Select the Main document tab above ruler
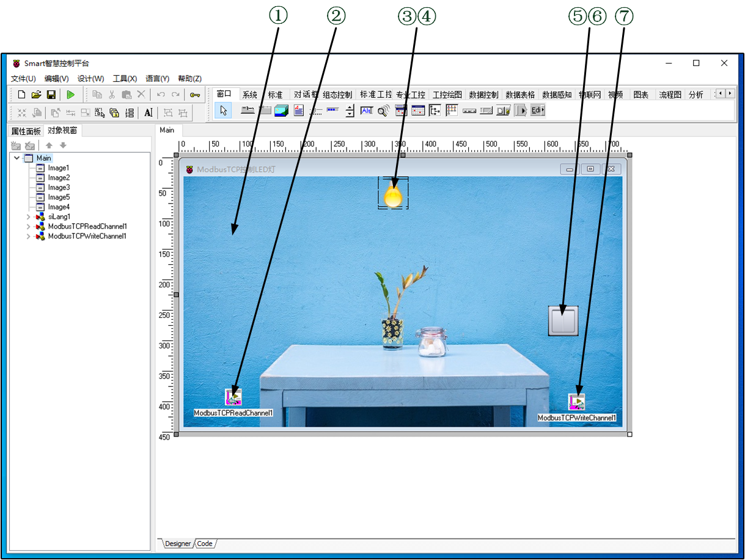745x560 pixels. point(167,130)
